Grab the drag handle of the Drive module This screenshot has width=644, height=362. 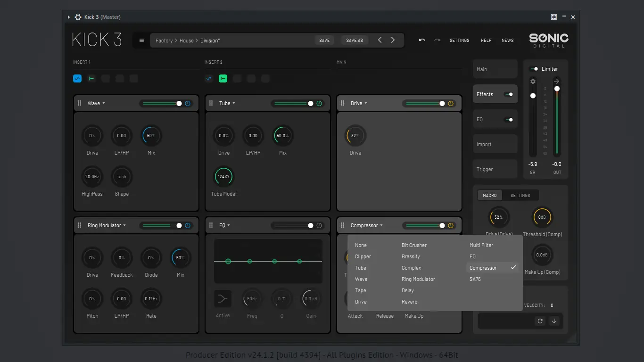343,103
